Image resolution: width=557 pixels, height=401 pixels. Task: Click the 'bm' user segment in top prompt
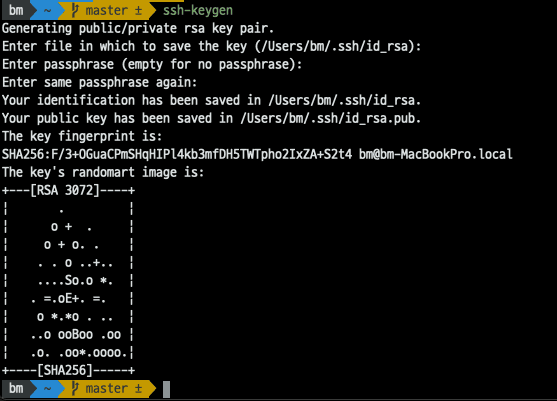pyautogui.click(x=16, y=10)
